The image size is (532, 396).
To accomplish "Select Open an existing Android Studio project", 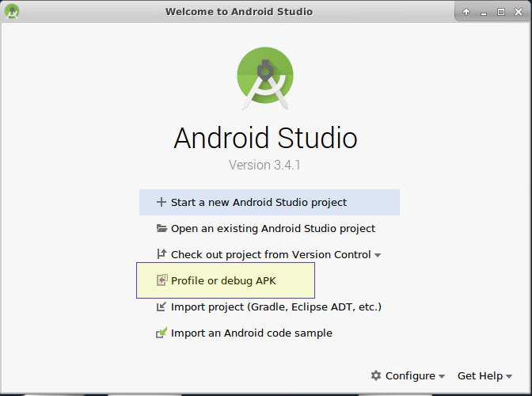I will 273,228.
